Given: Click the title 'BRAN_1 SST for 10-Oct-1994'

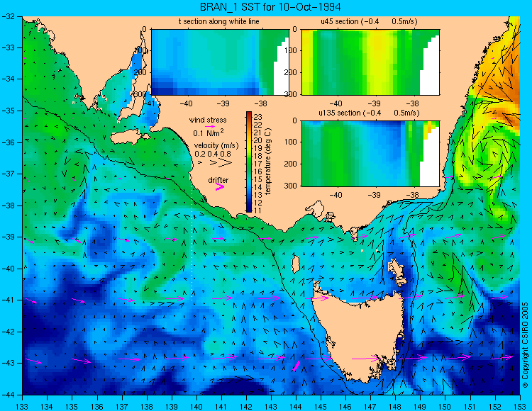Looking at the screenshot, I should point(270,7).
